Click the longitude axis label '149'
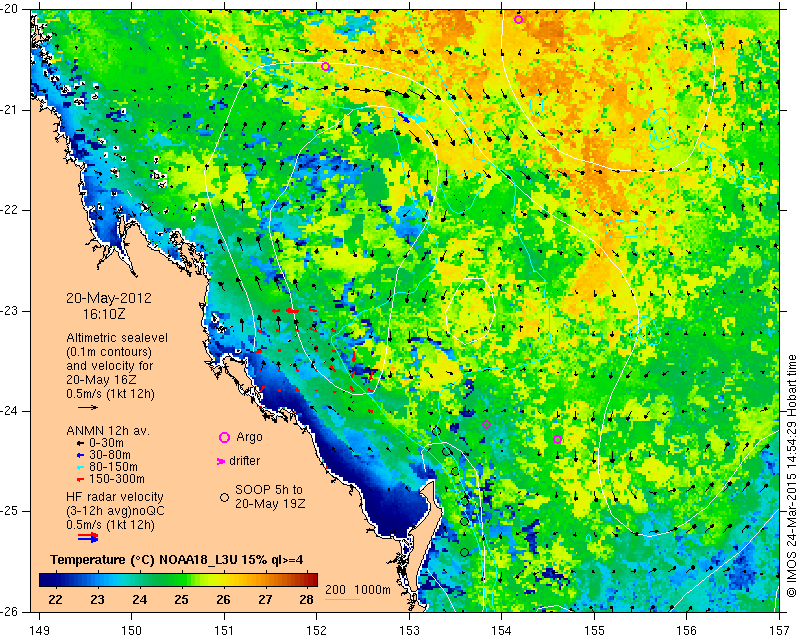This screenshot has width=800, height=640. click(x=40, y=631)
